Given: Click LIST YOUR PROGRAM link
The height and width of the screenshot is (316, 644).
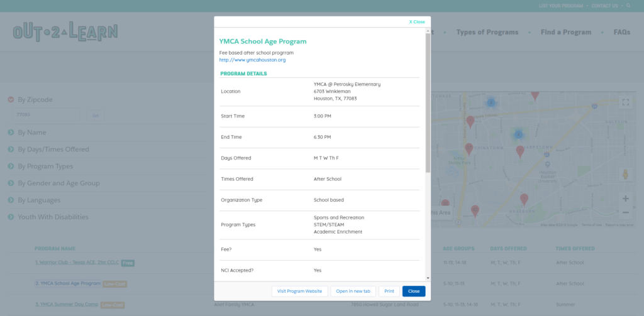Looking at the screenshot, I should point(561,6).
